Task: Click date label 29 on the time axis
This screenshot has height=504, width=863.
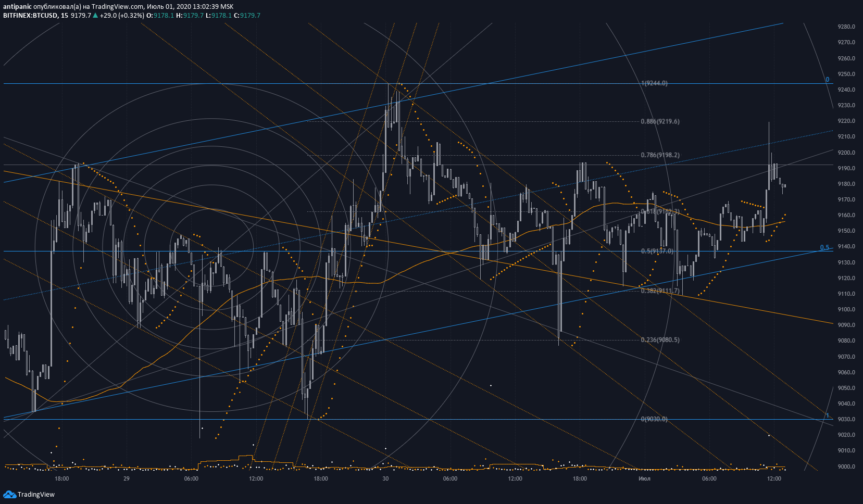Action: click(126, 478)
